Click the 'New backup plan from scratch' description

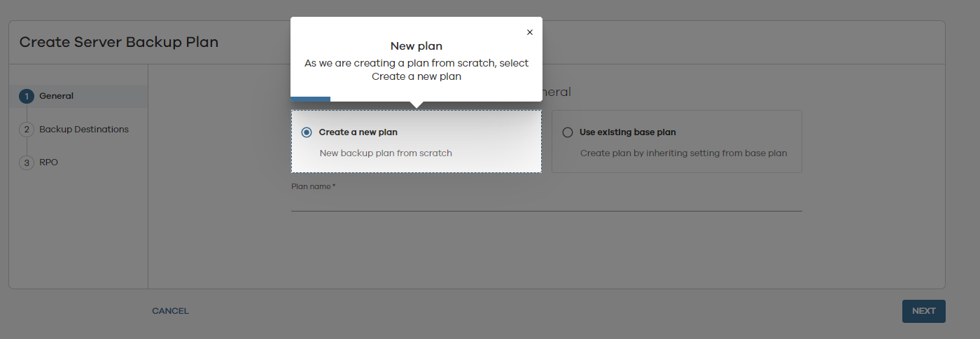(386, 153)
